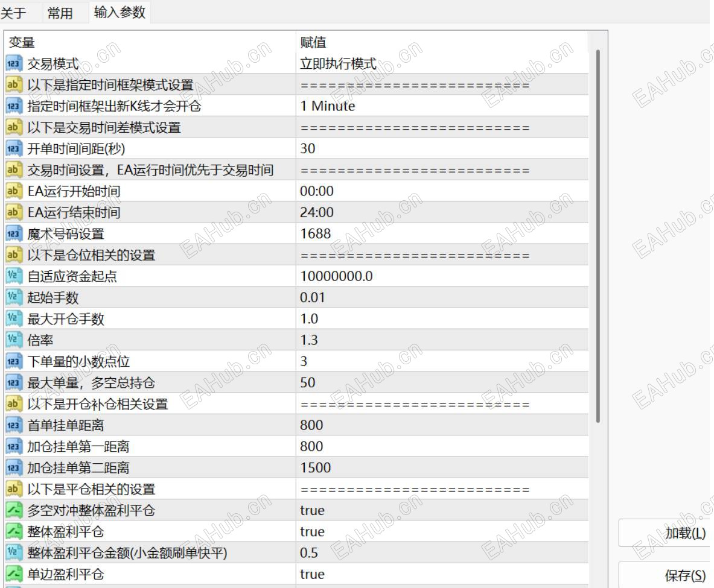The image size is (714, 588).
Task: Select the 倍率 variable name
Action: [40, 340]
